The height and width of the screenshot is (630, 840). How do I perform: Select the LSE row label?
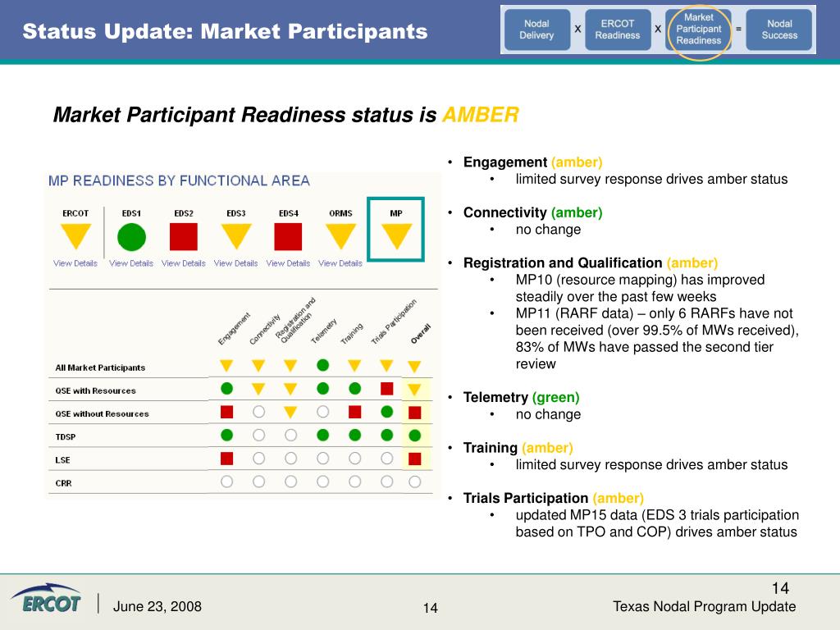point(62,459)
